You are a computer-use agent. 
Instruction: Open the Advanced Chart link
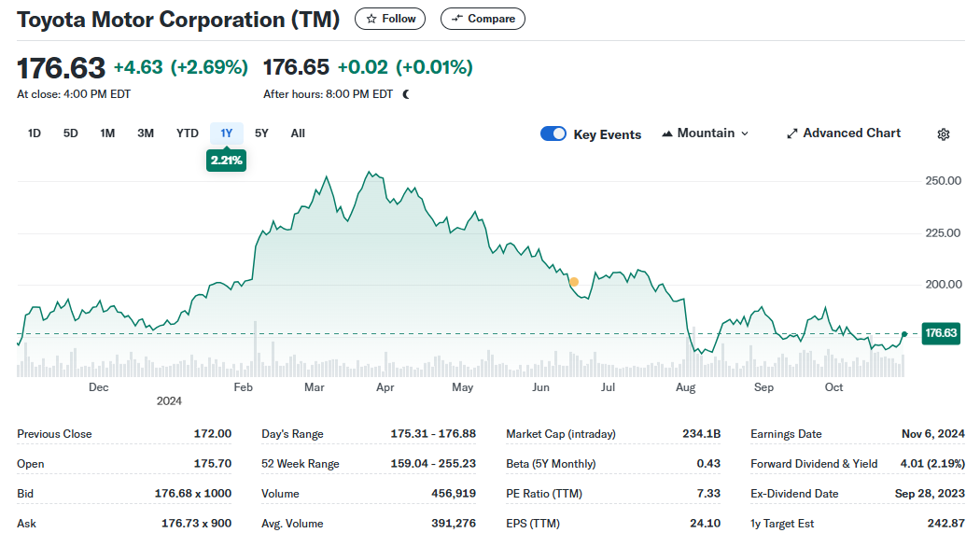coord(851,133)
